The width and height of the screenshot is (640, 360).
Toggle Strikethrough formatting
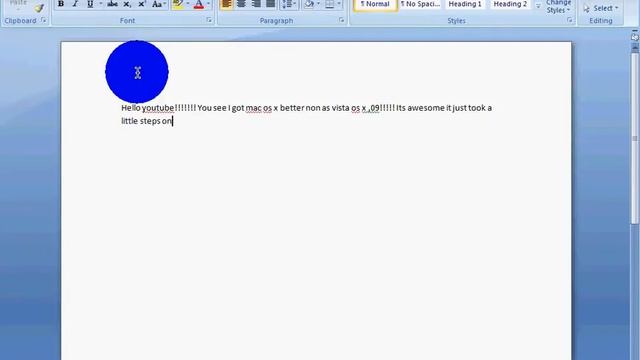click(112, 4)
